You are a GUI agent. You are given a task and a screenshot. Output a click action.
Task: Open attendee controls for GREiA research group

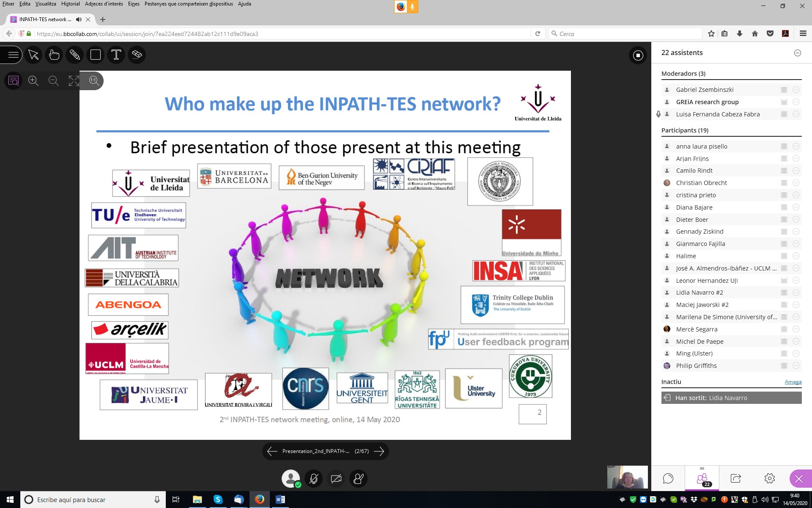(x=796, y=102)
